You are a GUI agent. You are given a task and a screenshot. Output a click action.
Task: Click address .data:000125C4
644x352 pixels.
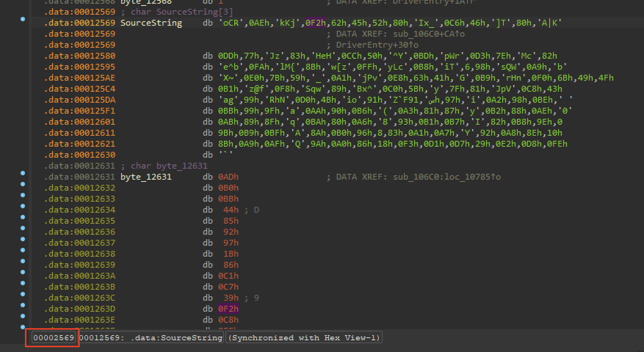tap(80, 89)
